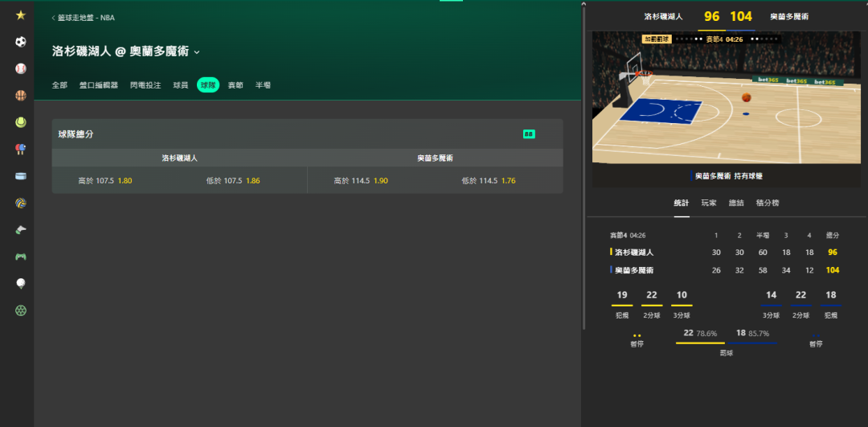Select esports gamepad icon

20,257
